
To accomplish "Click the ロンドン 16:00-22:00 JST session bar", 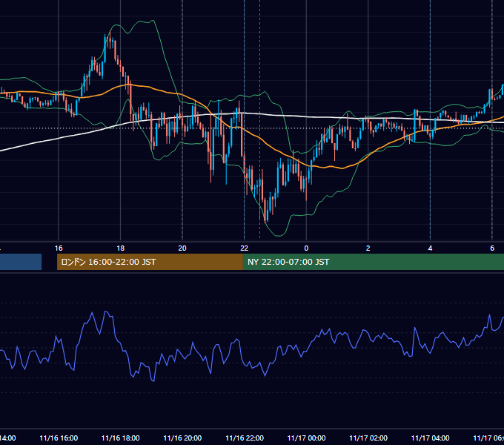I will [x=150, y=262].
